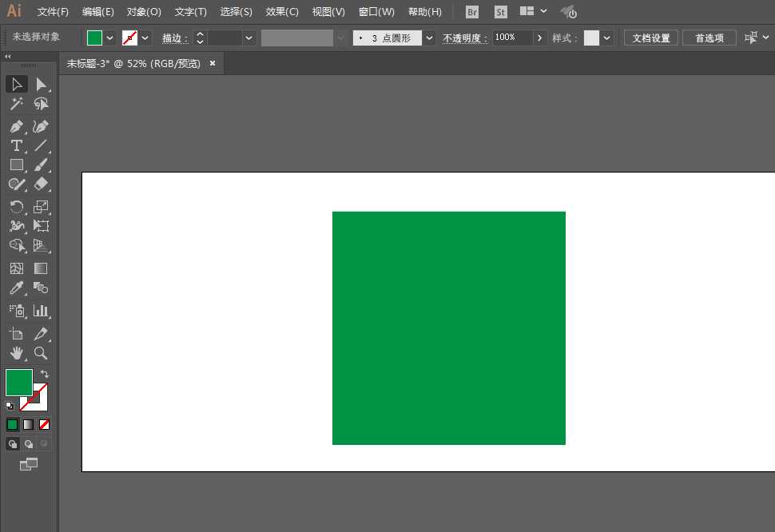Toggle the default fill and stroke
The width and height of the screenshot is (775, 532).
click(10, 406)
